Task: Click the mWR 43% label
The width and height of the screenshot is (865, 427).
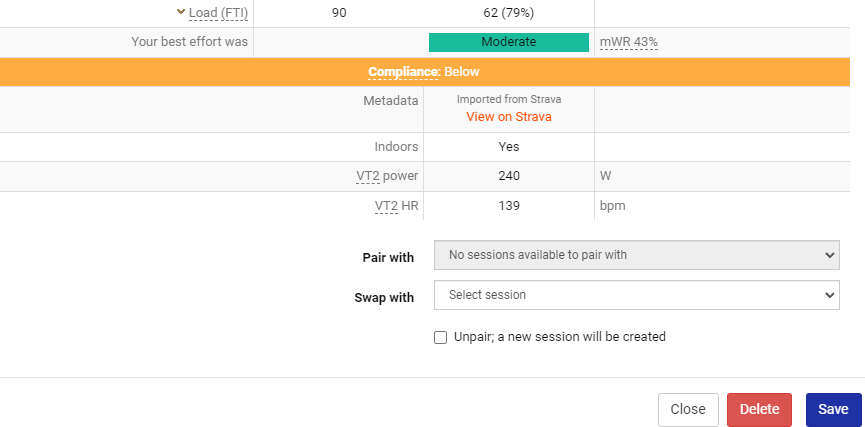Action: pyautogui.click(x=628, y=42)
